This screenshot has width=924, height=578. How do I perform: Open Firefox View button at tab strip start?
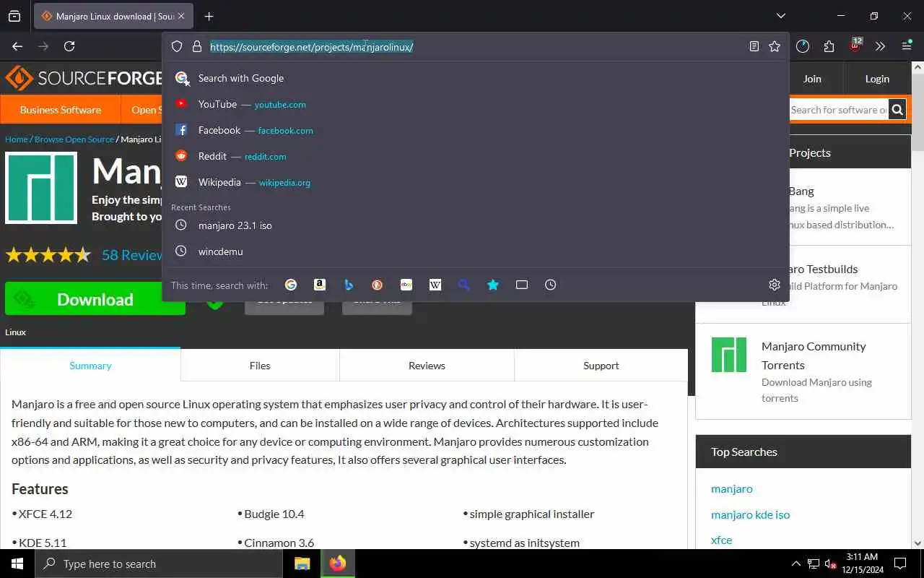point(14,16)
